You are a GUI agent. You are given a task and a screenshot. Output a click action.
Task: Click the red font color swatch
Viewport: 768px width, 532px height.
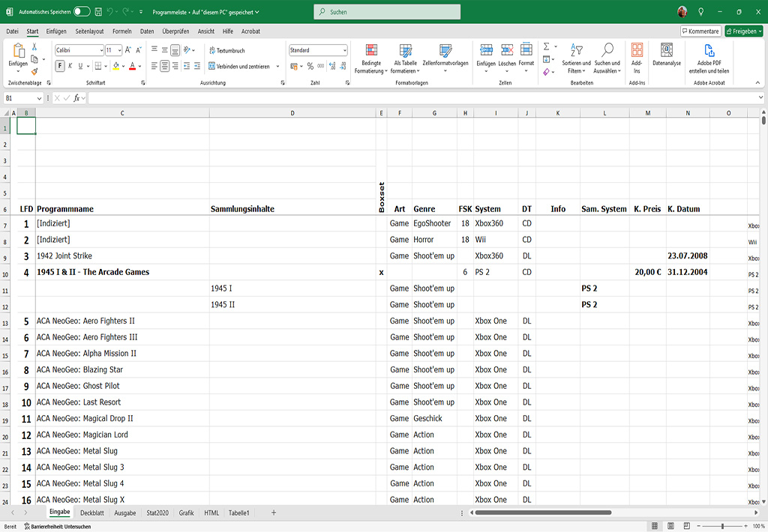coord(131,66)
